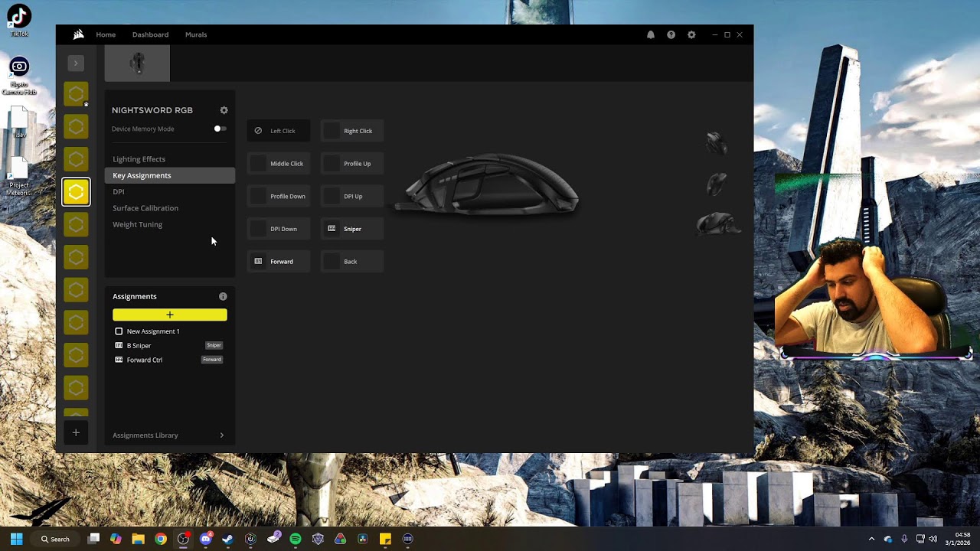Open Nightsword RGB device settings gear
The image size is (980, 551).
(224, 110)
